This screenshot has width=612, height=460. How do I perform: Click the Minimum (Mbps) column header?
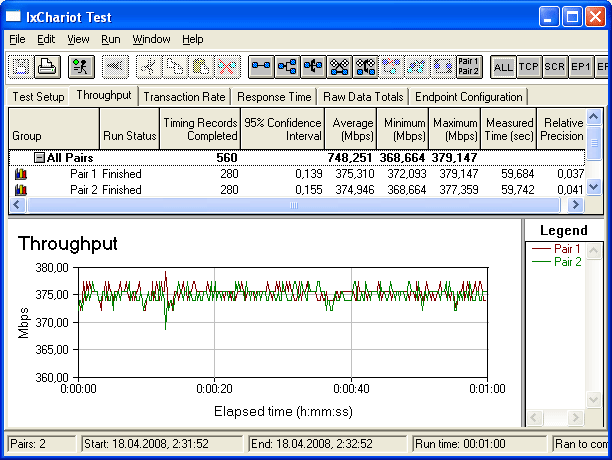click(x=403, y=129)
